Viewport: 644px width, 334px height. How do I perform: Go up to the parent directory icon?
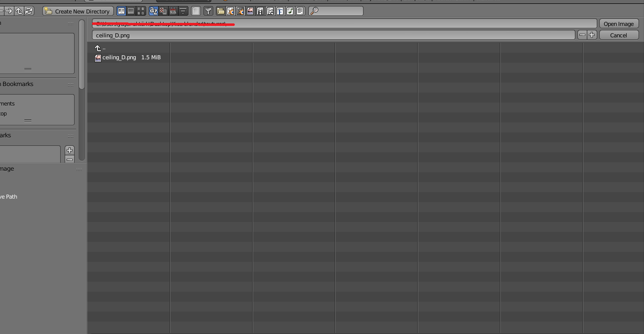coord(19,11)
